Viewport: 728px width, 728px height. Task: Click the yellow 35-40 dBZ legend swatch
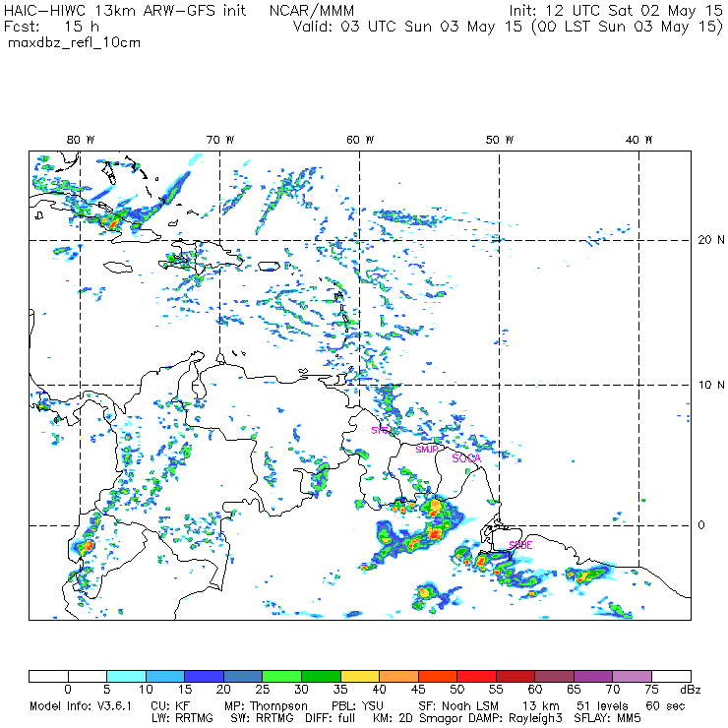[360, 676]
